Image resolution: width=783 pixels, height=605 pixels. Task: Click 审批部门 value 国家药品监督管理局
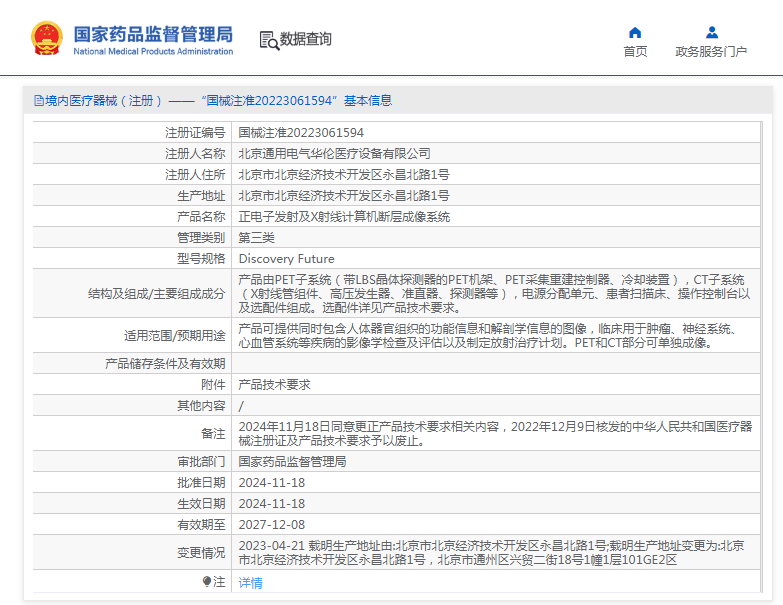click(292, 462)
